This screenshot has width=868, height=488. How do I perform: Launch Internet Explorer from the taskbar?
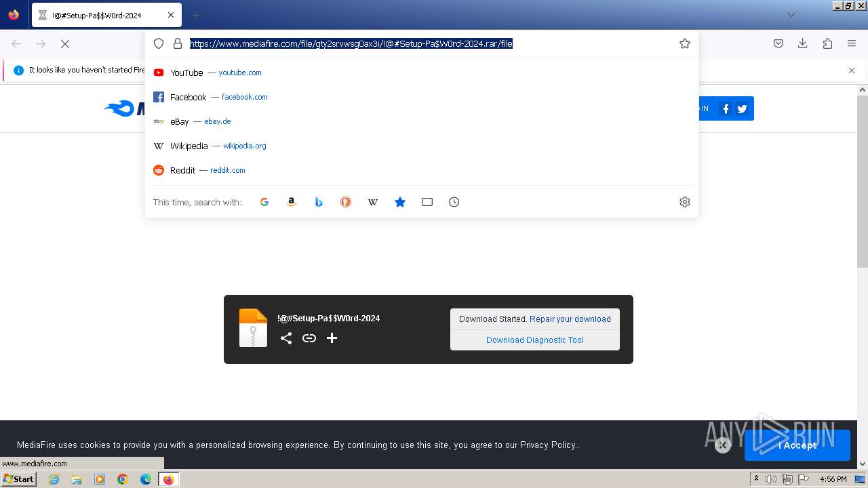54,479
